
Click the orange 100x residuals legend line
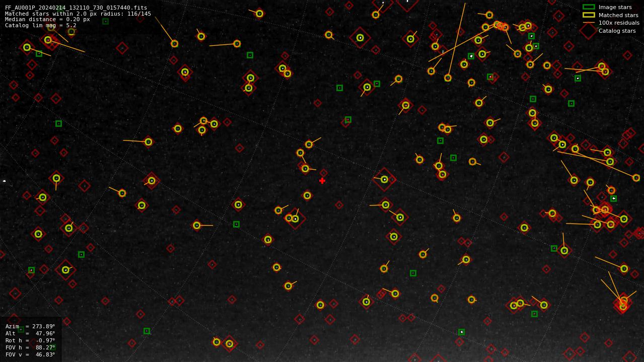pyautogui.click(x=589, y=23)
